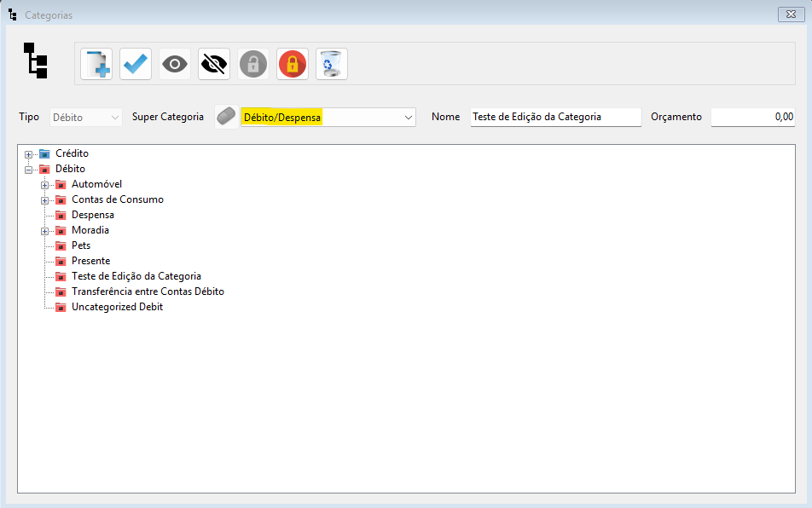Screen dimensions: 812x508
Task: Open the Tipo dropdown
Action: point(115,118)
